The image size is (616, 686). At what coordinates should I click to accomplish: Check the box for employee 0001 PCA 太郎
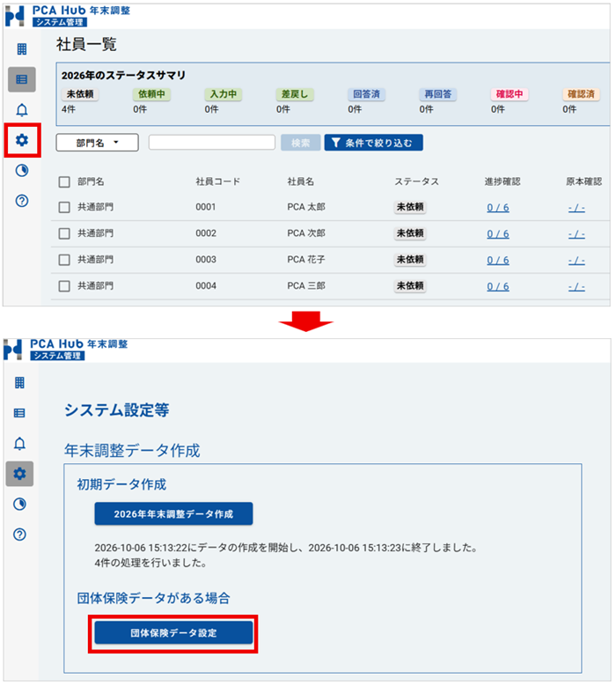[x=64, y=207]
